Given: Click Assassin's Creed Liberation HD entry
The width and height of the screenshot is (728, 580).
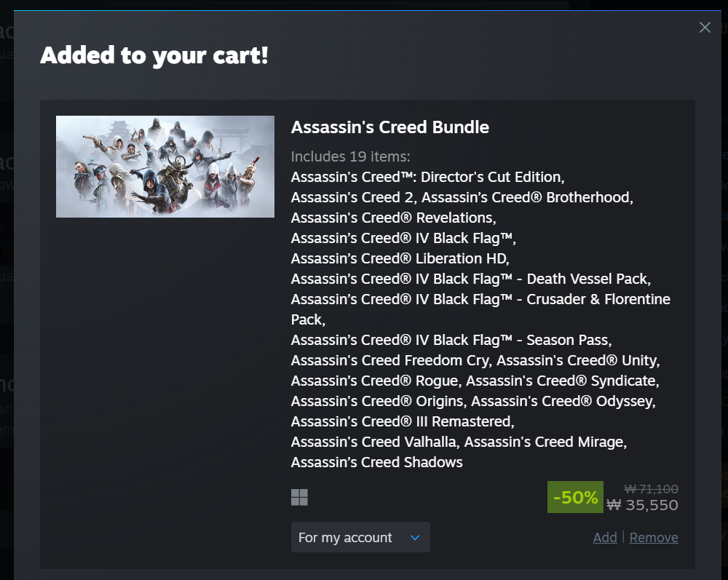Looking at the screenshot, I should pos(400,258).
